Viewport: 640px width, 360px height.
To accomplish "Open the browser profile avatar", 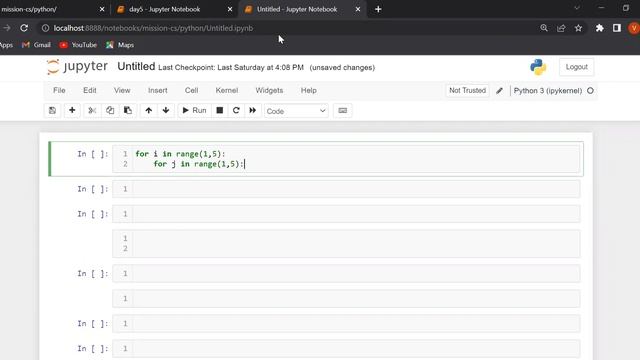I will point(634,28).
